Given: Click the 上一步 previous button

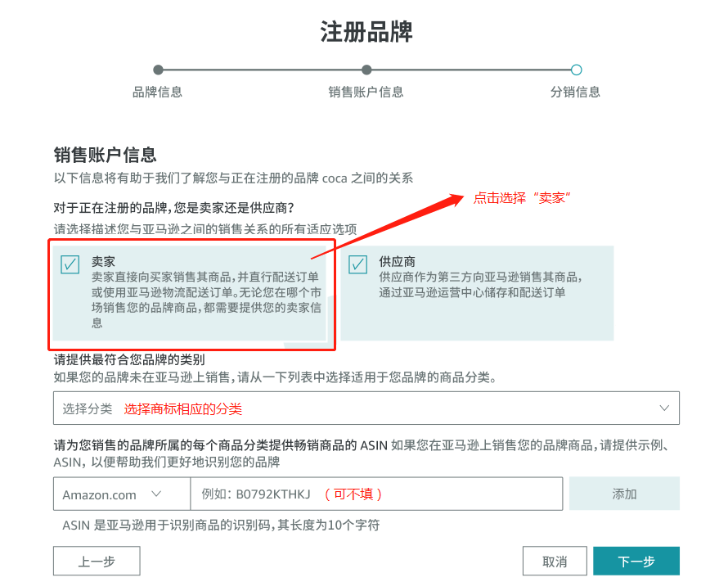Looking at the screenshot, I should [x=96, y=561].
